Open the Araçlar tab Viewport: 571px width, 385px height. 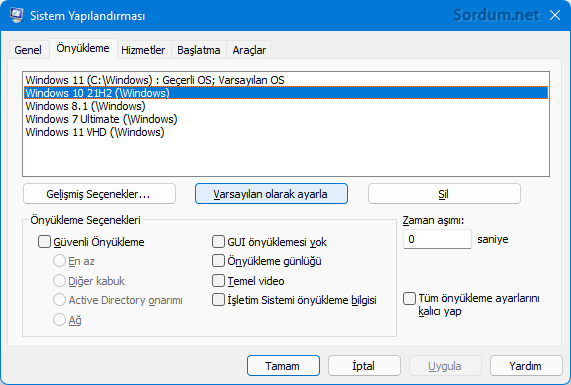click(x=249, y=50)
